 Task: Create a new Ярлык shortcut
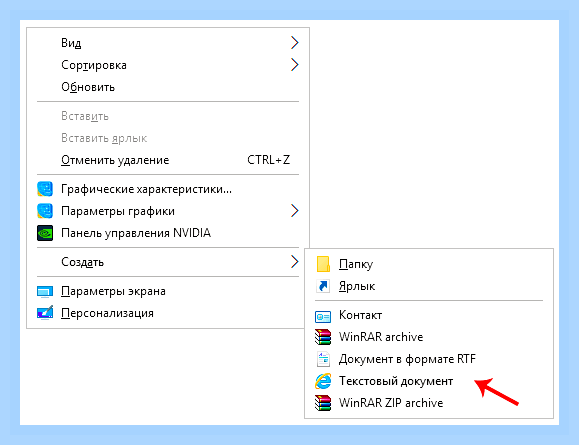(x=429, y=286)
